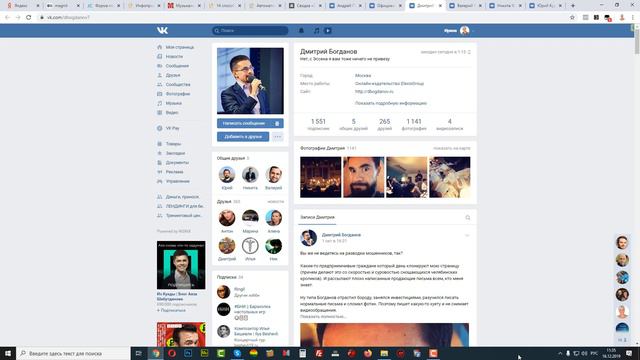Search the wall posts magnifier icon
The height and width of the screenshot is (360, 640).
coord(468,218)
